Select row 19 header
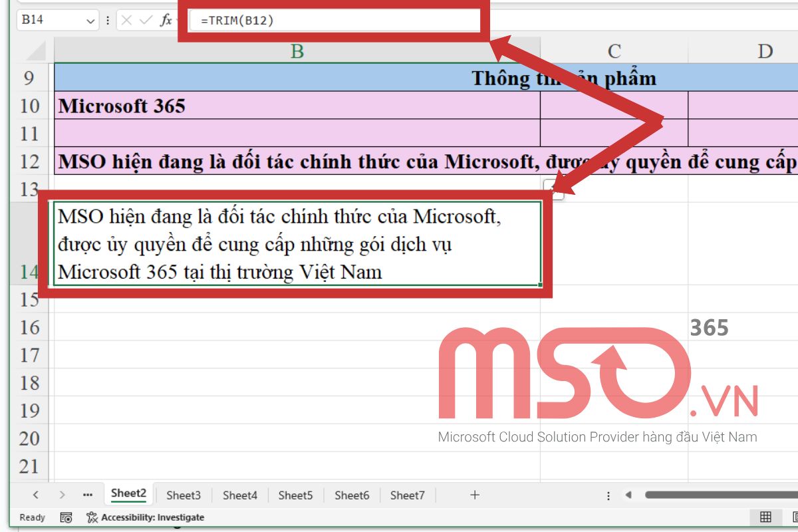Screen dimensions: 798x532 pyautogui.click(x=29, y=411)
